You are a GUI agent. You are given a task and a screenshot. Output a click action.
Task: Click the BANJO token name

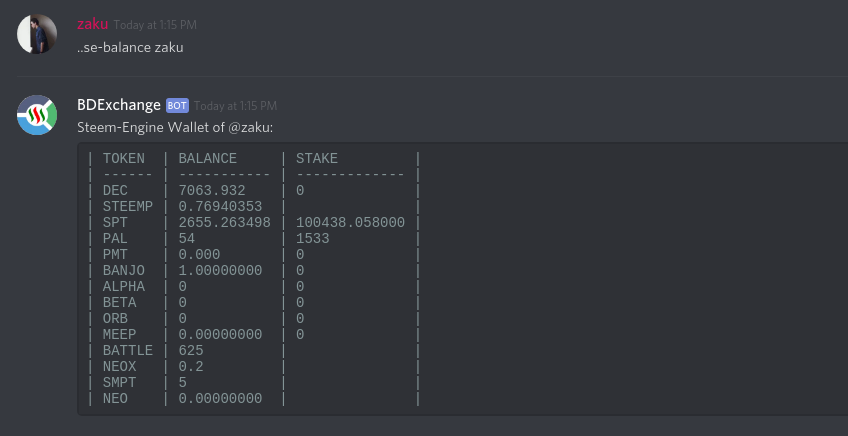(x=124, y=270)
